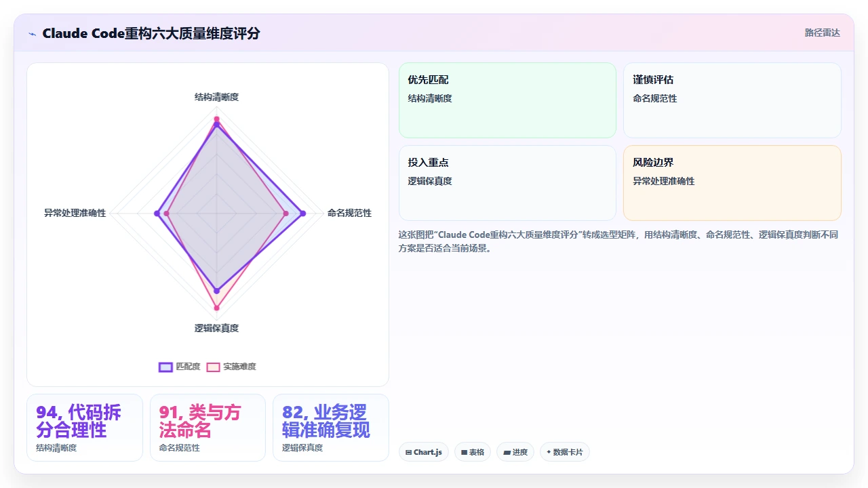
Task: Click the 94 代码拆分合理性 stat card
Action: coord(85,428)
